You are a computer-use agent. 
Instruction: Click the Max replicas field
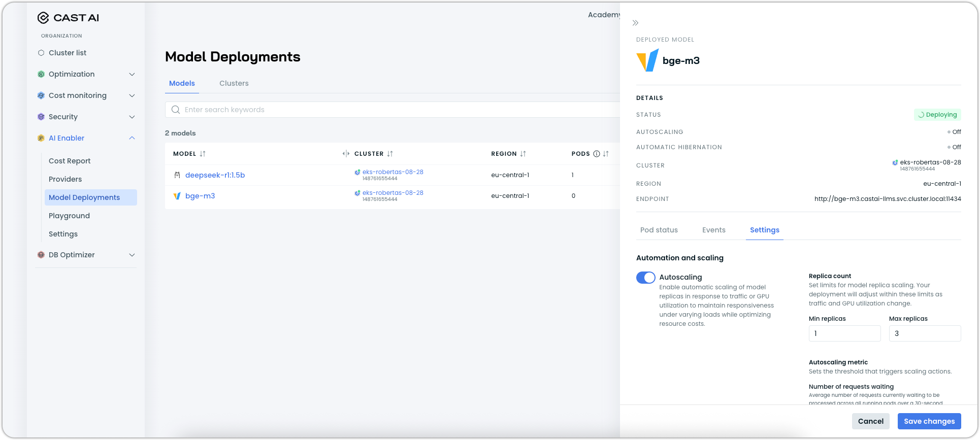pyautogui.click(x=925, y=333)
